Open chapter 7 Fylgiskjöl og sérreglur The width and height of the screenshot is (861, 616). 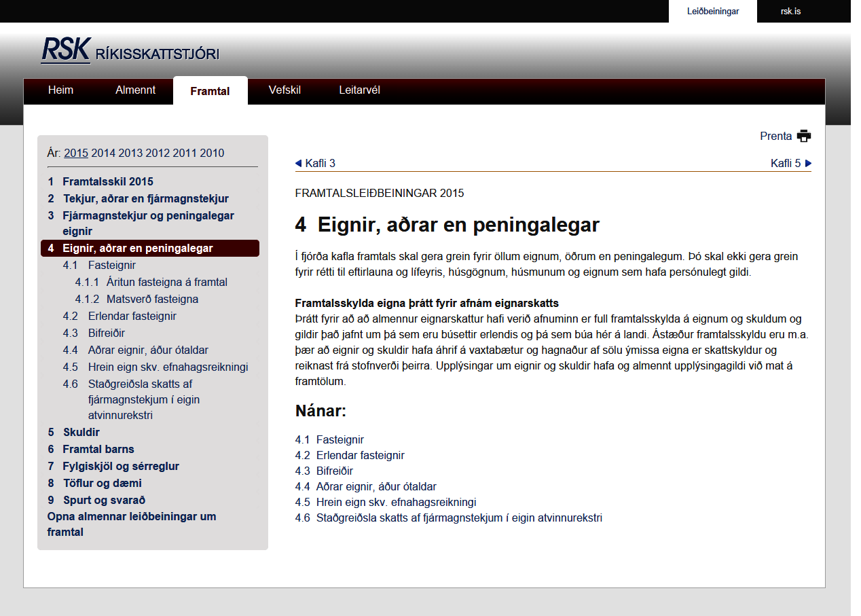point(121,466)
